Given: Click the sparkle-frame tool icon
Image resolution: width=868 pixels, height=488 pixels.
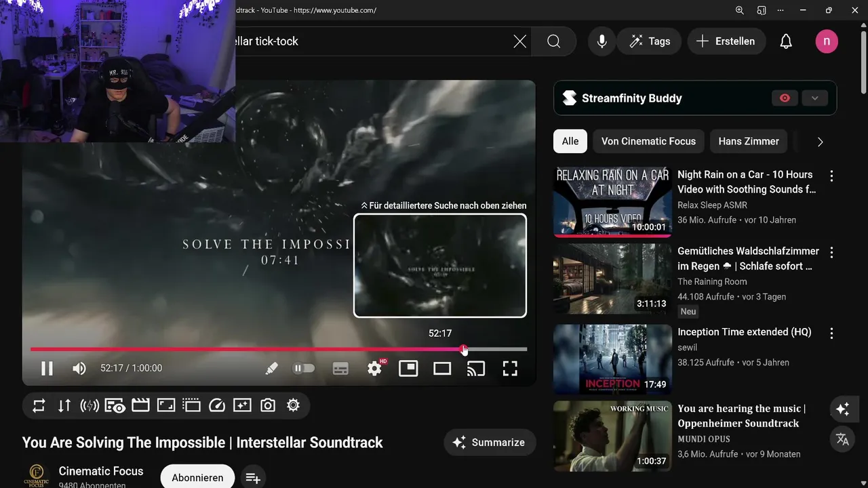Looking at the screenshot, I should click(242, 405).
